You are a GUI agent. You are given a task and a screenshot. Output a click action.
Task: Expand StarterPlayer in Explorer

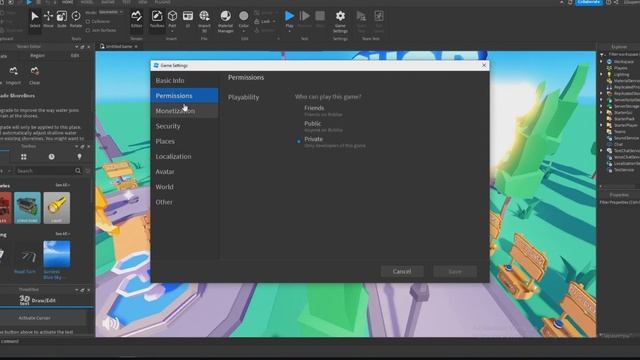[601, 125]
